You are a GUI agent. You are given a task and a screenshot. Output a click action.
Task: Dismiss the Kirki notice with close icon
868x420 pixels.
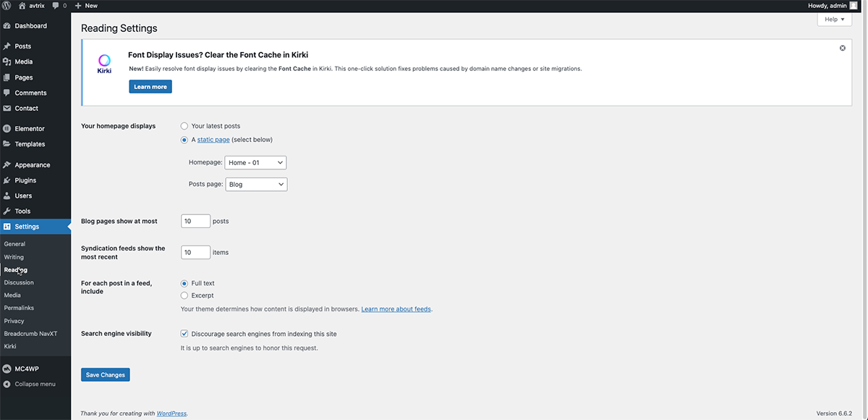coord(842,48)
